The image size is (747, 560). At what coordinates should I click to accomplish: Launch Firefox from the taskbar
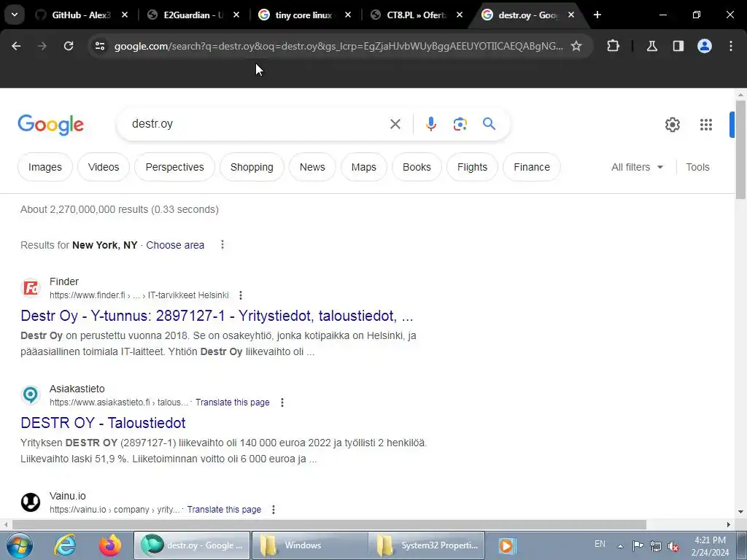[x=109, y=545]
